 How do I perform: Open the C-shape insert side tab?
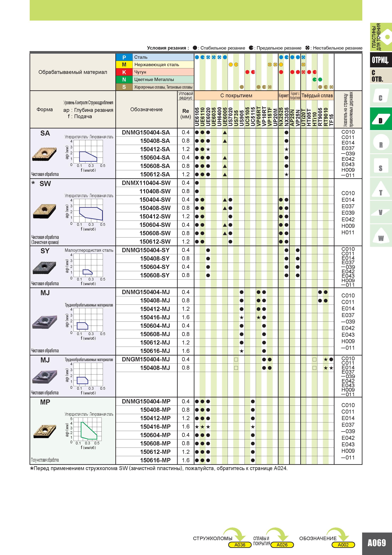tap(381, 96)
